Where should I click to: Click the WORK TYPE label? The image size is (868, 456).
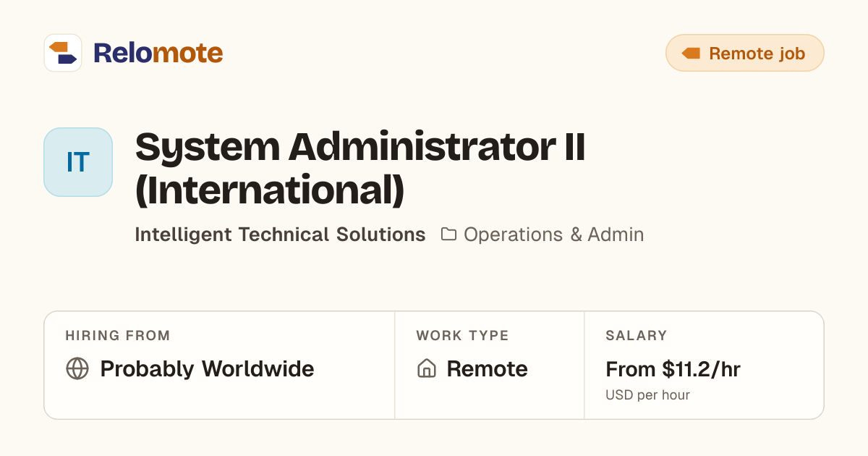[462, 336]
